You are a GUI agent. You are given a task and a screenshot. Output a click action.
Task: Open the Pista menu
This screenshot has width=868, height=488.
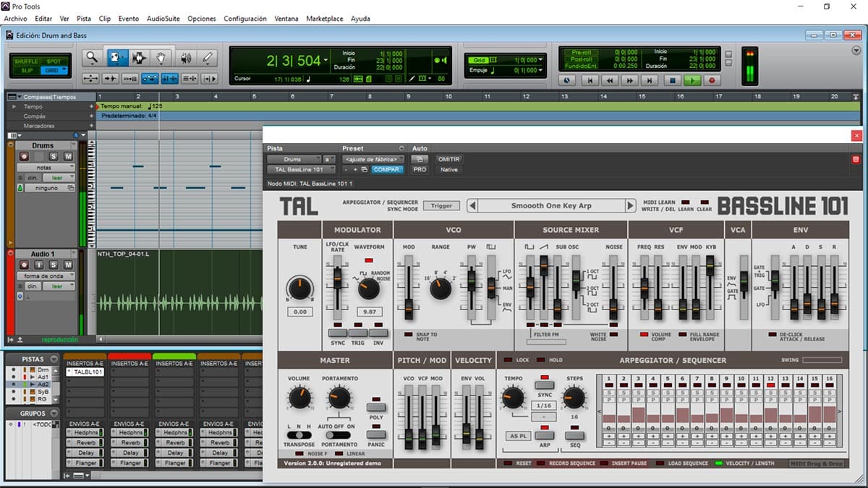(x=84, y=18)
